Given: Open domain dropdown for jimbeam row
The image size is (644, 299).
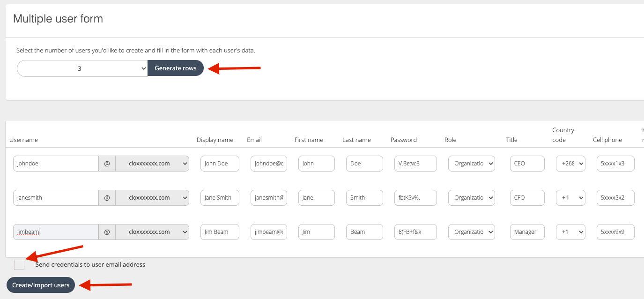Looking at the screenshot, I should 152,232.
